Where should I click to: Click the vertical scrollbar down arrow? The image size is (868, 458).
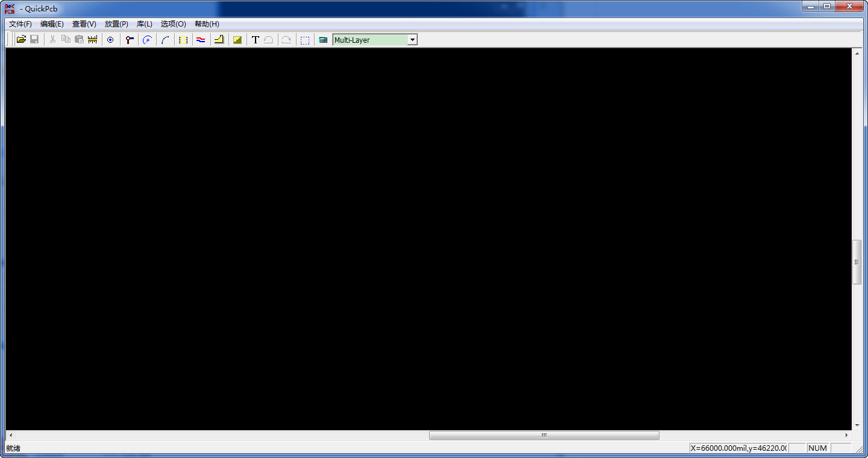[x=857, y=425]
